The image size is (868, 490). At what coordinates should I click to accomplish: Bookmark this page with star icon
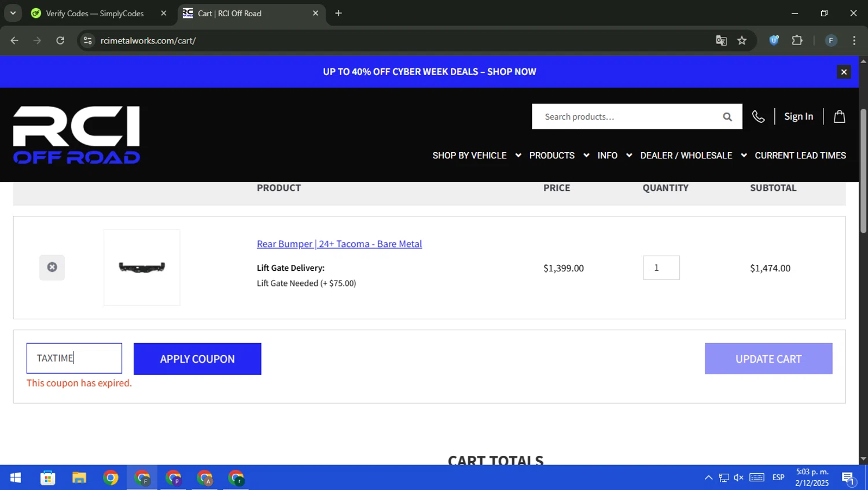click(742, 40)
